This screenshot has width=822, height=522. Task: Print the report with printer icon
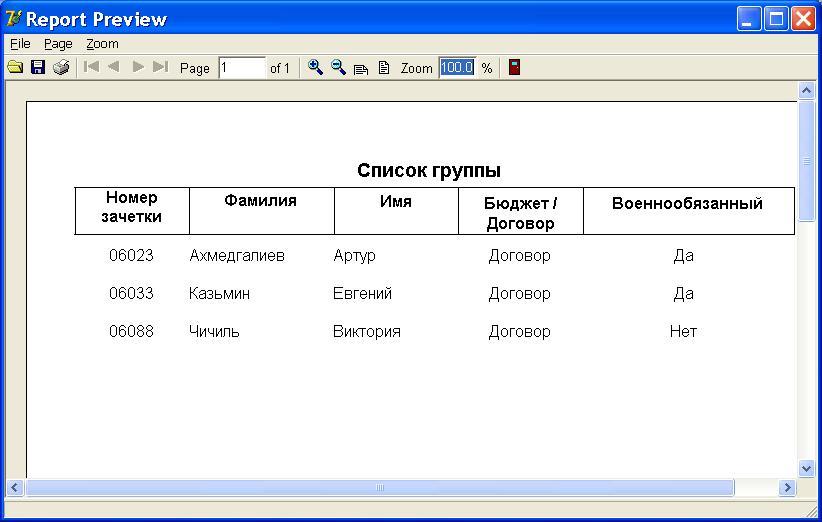61,67
